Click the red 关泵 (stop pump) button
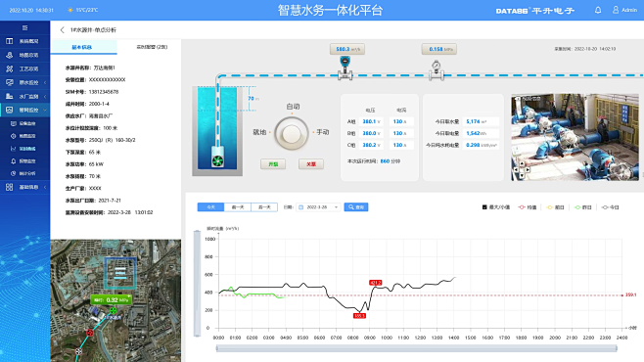 tap(311, 164)
